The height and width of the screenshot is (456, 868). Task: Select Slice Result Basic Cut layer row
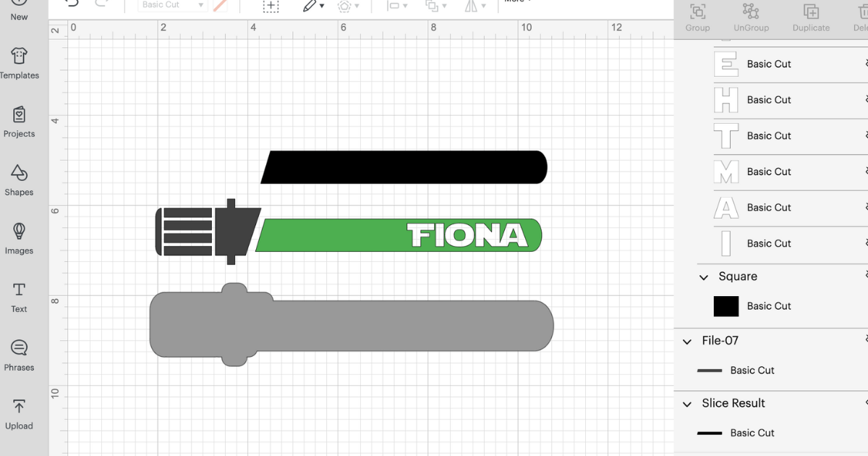[x=771, y=433]
